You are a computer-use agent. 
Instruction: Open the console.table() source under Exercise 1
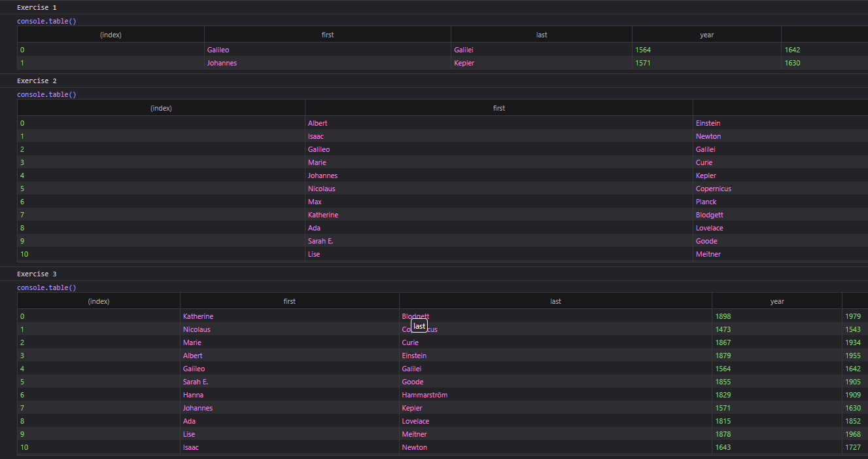[x=46, y=20]
